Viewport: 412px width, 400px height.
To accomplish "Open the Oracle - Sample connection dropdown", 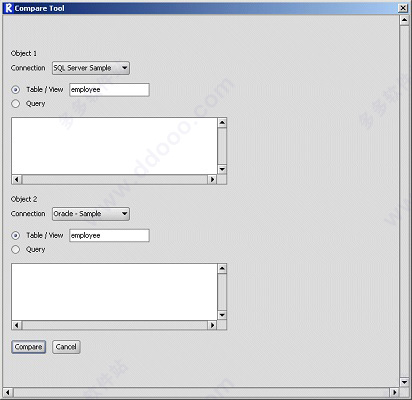I will [x=91, y=214].
